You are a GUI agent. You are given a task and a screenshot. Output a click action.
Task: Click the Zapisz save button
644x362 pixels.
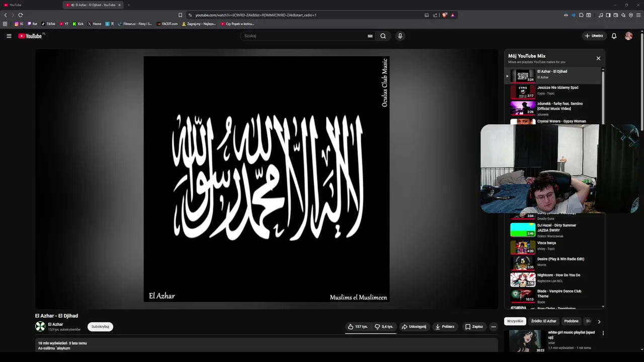pos(474,327)
